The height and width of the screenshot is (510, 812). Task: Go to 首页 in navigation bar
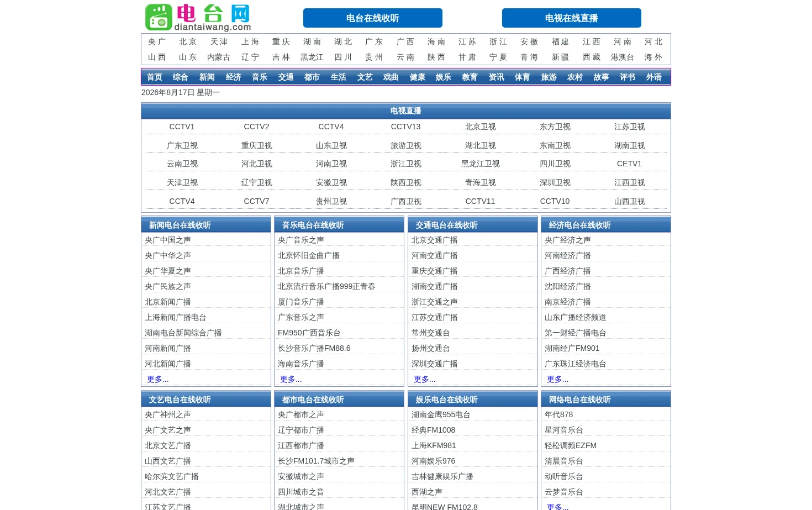coord(155,77)
